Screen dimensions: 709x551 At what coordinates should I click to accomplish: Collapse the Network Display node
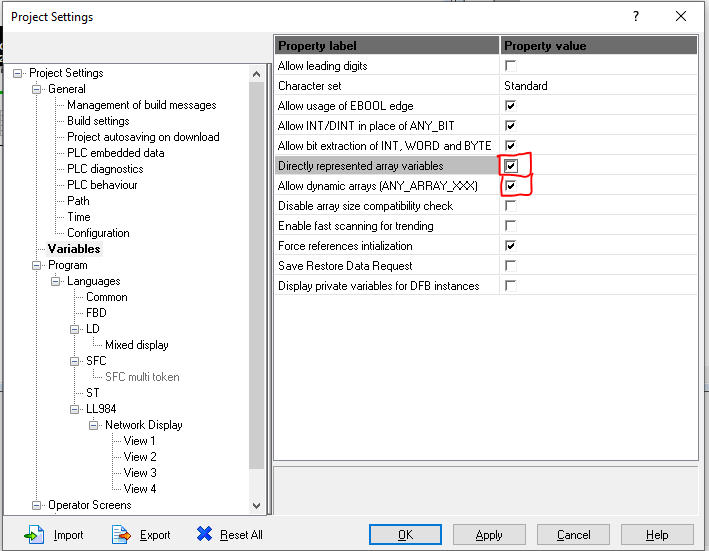pyautogui.click(x=94, y=425)
